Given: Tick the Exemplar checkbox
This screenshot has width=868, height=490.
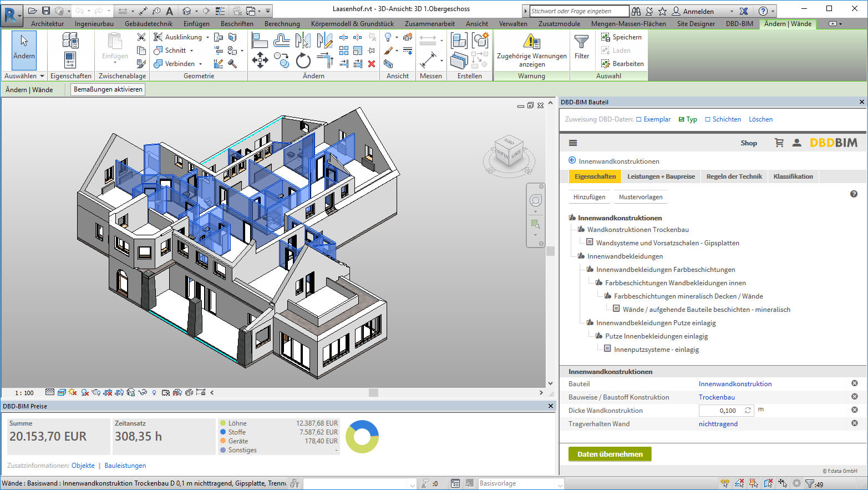Looking at the screenshot, I should (x=639, y=119).
